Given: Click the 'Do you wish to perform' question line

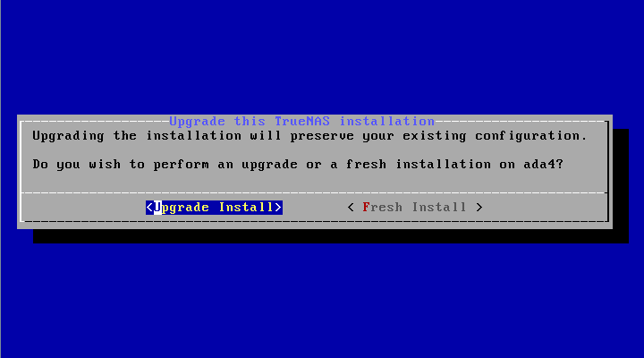Looking at the screenshot, I should [298, 165].
